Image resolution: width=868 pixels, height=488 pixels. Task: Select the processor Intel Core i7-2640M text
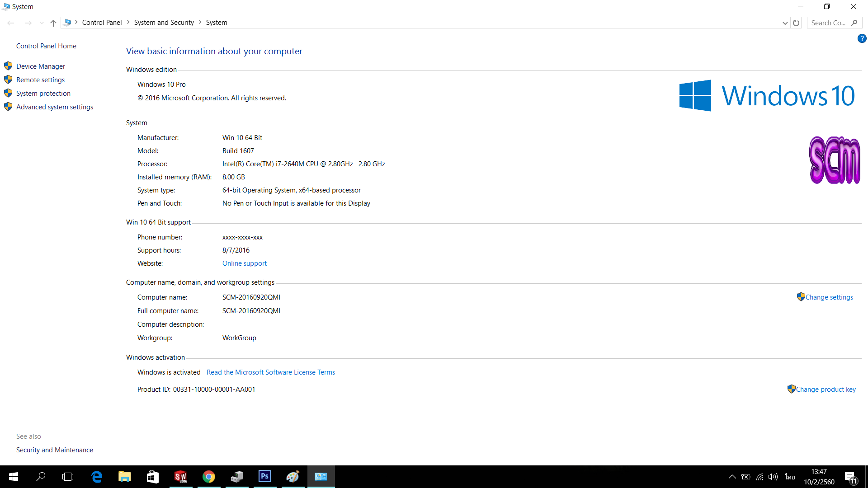(x=304, y=164)
